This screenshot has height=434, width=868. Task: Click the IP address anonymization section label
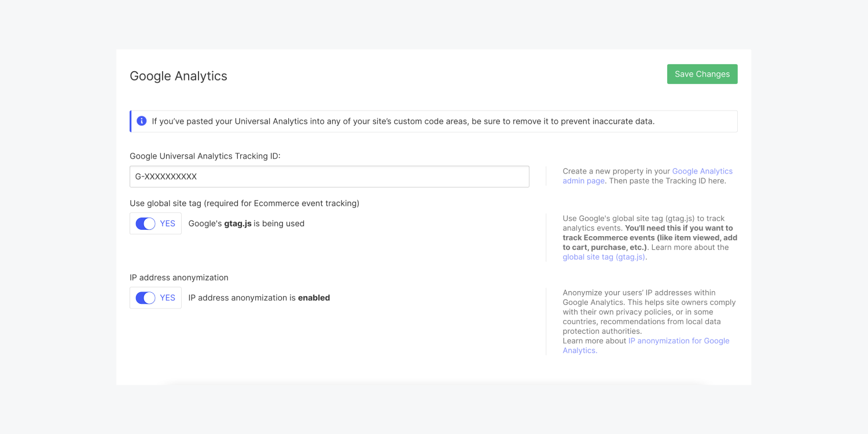179,277
